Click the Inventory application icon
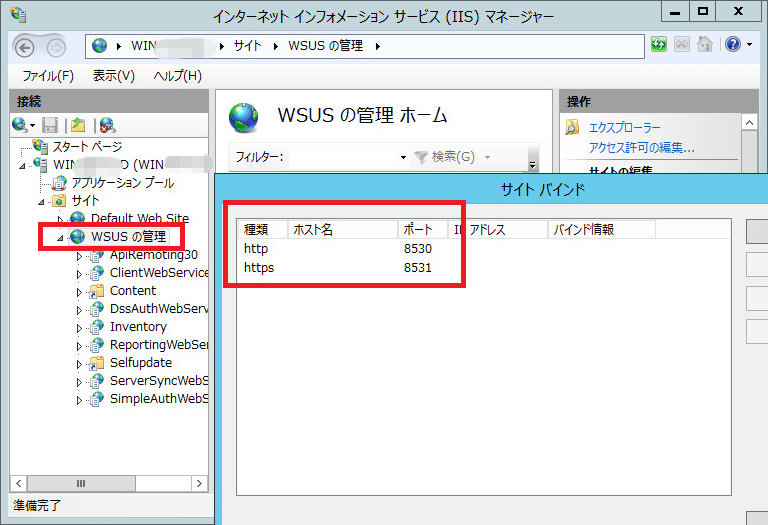Image resolution: width=768 pixels, height=525 pixels. 96,327
